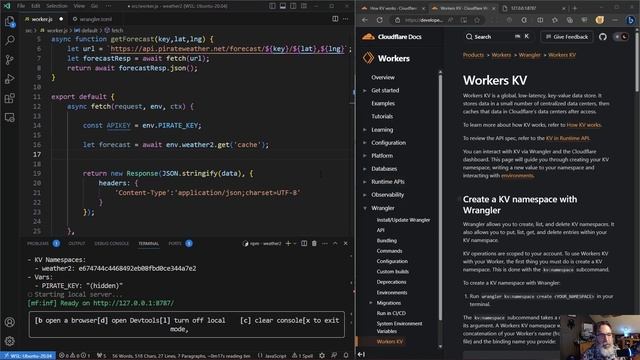The image size is (640, 360).
Task: Open the Source Control view
Action: pos(9,60)
